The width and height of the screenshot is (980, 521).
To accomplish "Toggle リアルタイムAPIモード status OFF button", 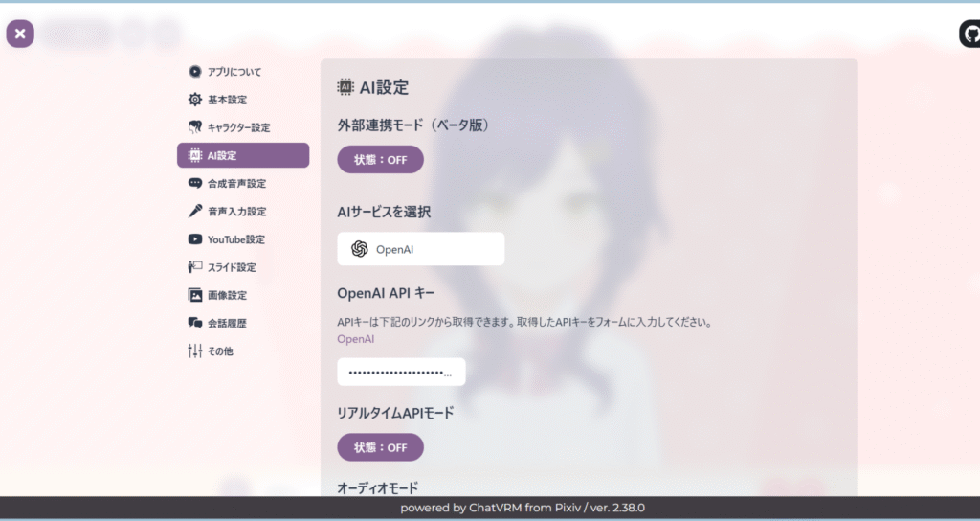I will [380, 447].
